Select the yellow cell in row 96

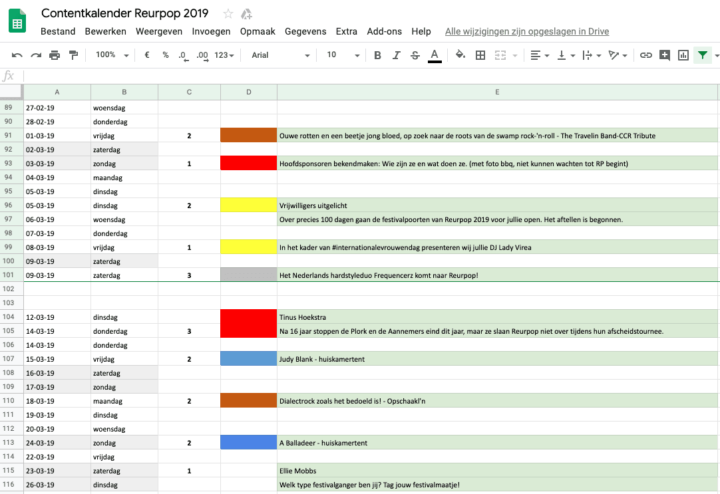pos(248,205)
